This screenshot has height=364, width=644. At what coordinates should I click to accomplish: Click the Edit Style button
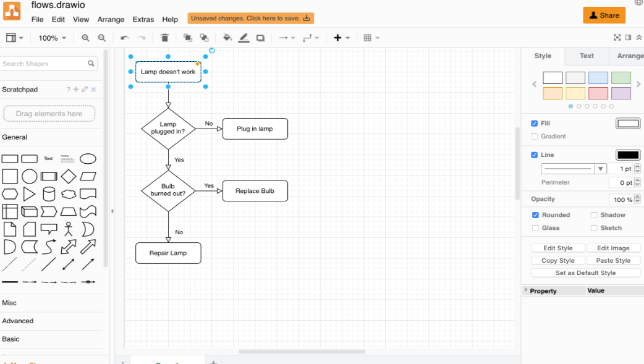(x=557, y=247)
